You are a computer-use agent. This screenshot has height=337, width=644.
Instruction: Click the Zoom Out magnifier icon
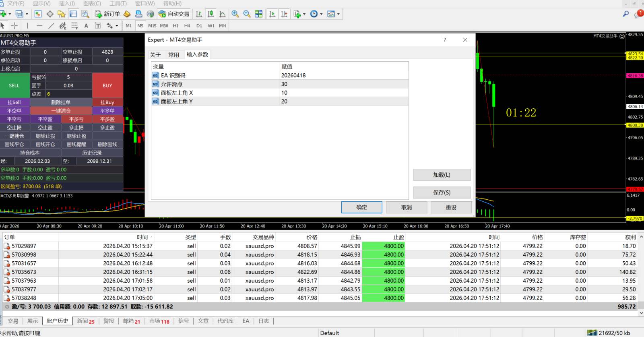click(247, 14)
